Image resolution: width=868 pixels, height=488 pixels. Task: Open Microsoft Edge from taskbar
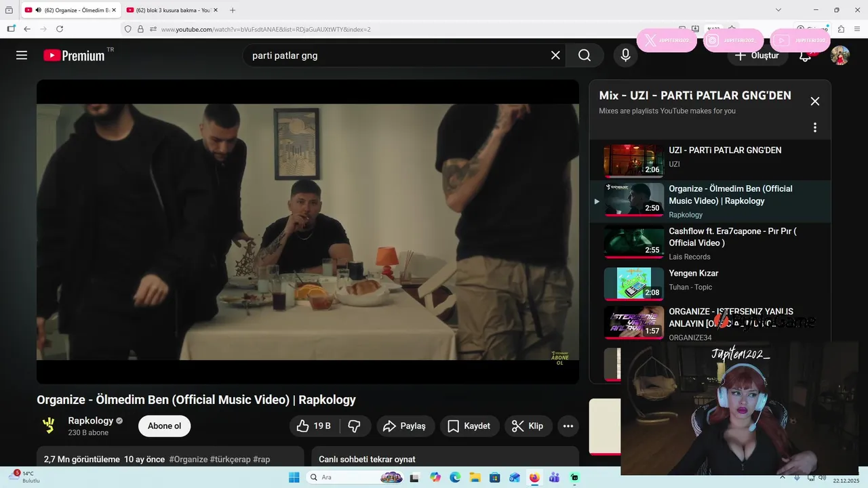(x=455, y=477)
